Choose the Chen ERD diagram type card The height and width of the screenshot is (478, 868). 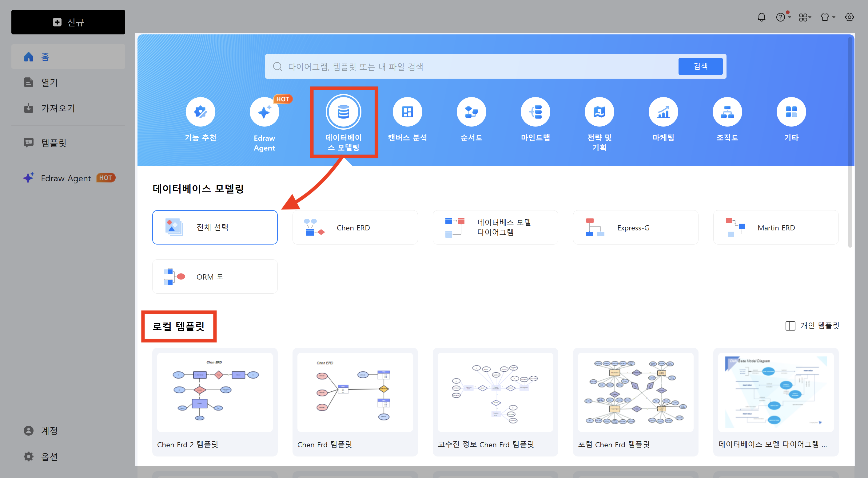point(355,228)
